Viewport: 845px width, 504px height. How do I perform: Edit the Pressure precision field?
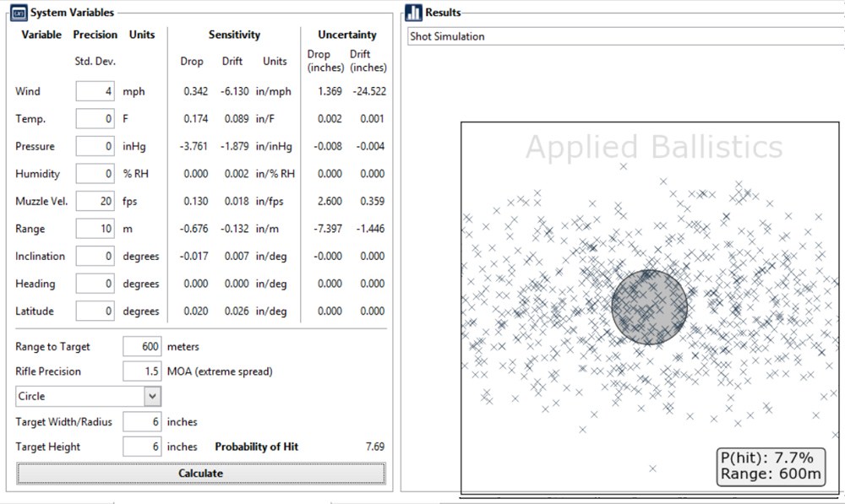pos(95,146)
